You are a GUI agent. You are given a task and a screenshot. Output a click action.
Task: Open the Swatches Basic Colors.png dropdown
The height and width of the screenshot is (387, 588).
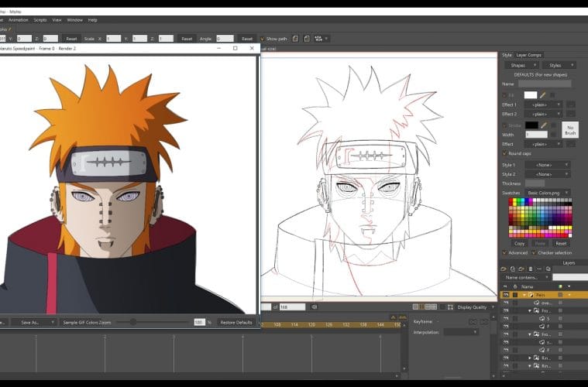coord(548,192)
